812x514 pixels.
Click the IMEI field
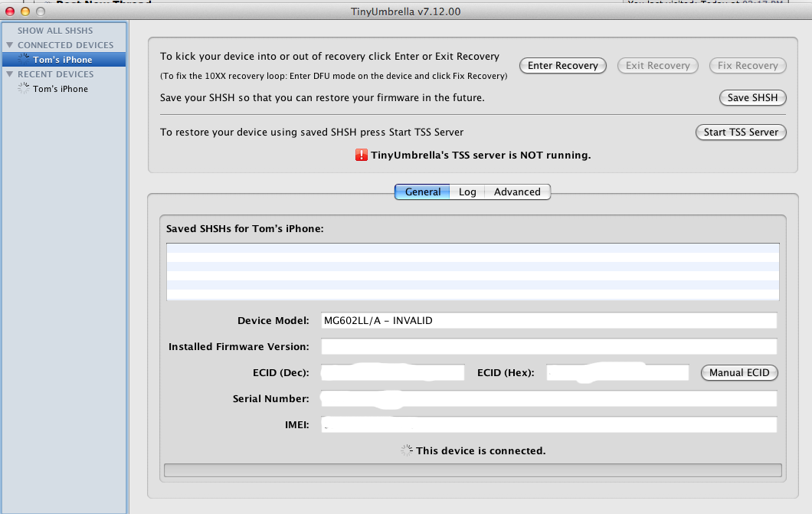click(x=549, y=424)
